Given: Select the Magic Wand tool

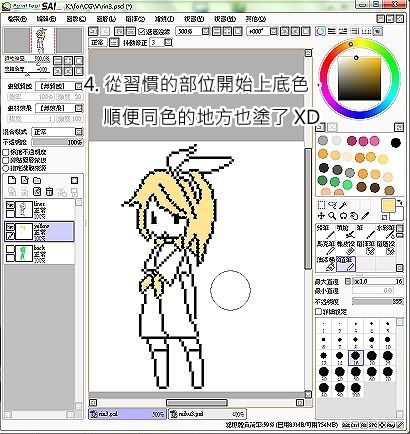Looking at the screenshot, I should pyautogui.click(x=343, y=205).
